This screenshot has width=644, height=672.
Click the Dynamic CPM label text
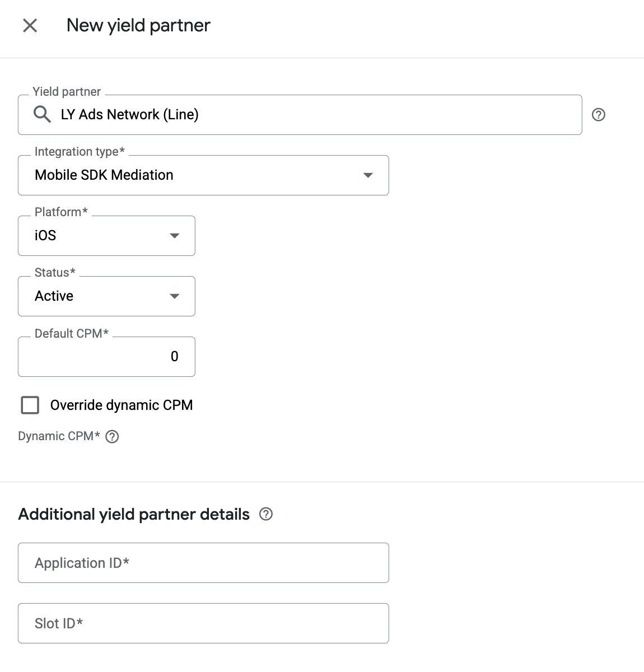pos(59,436)
